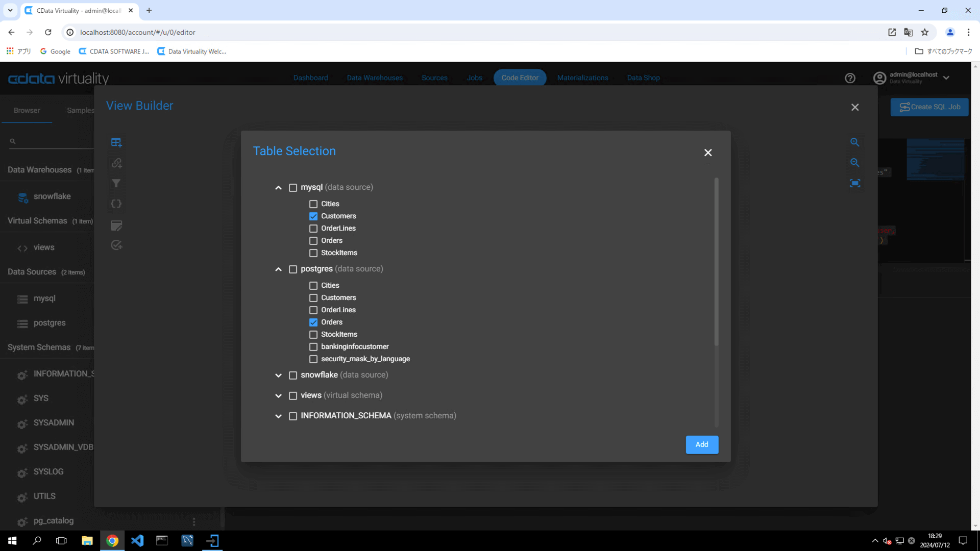Click the Add button

[x=702, y=444]
